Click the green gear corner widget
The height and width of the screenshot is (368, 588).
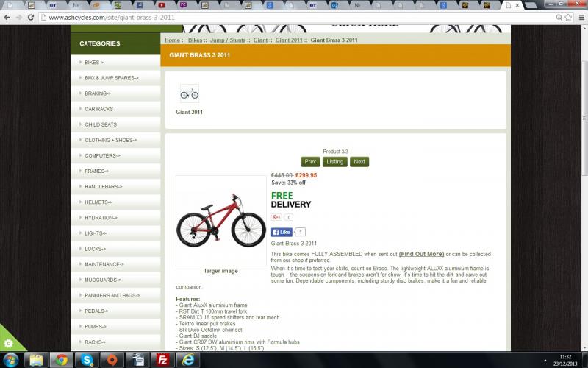tap(9, 342)
